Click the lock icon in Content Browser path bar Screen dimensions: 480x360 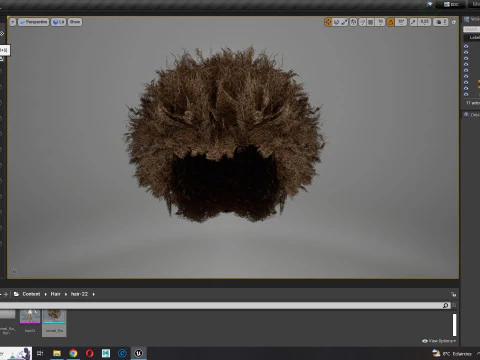pos(453,294)
